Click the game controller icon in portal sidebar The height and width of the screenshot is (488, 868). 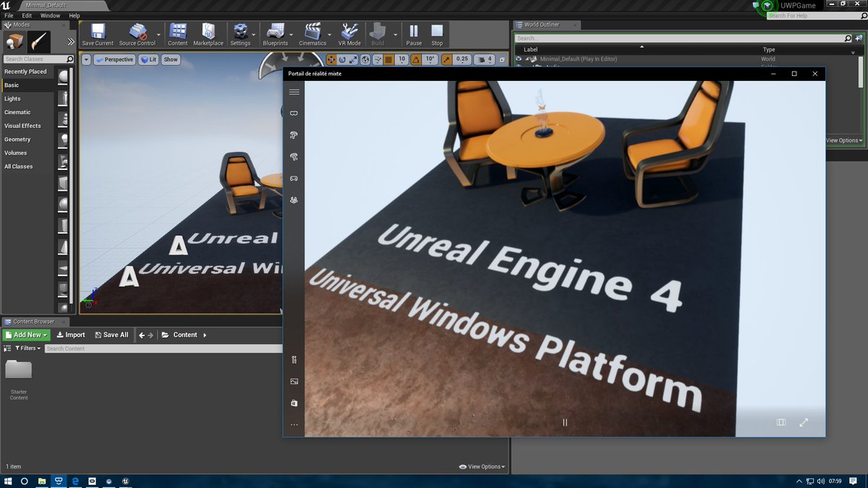click(294, 178)
